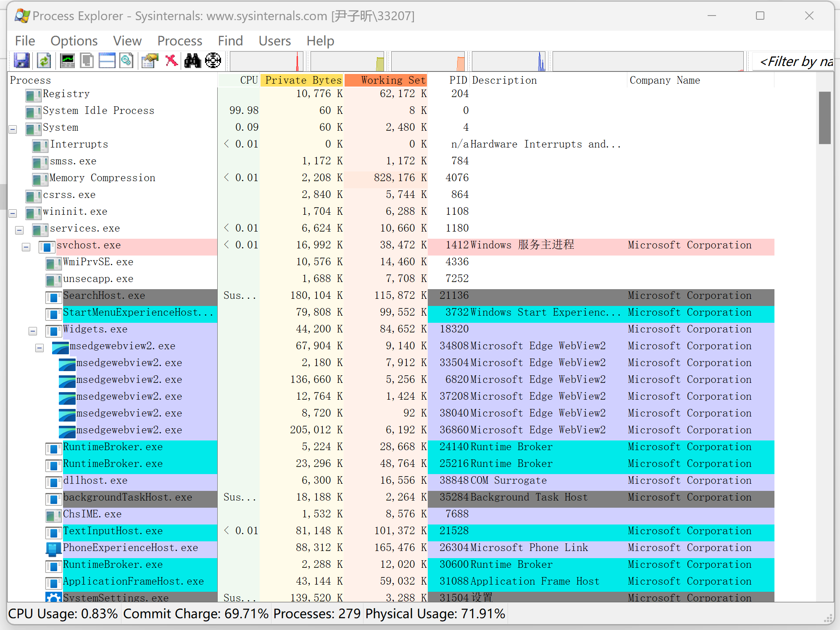This screenshot has width=840, height=630.
Task: Click the Refresh Now toolbar icon
Action: 44,61
